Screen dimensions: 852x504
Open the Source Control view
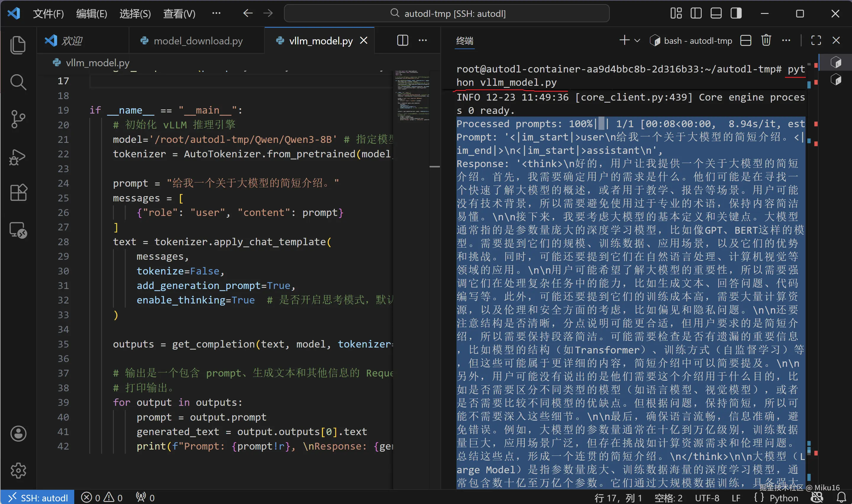[18, 119]
